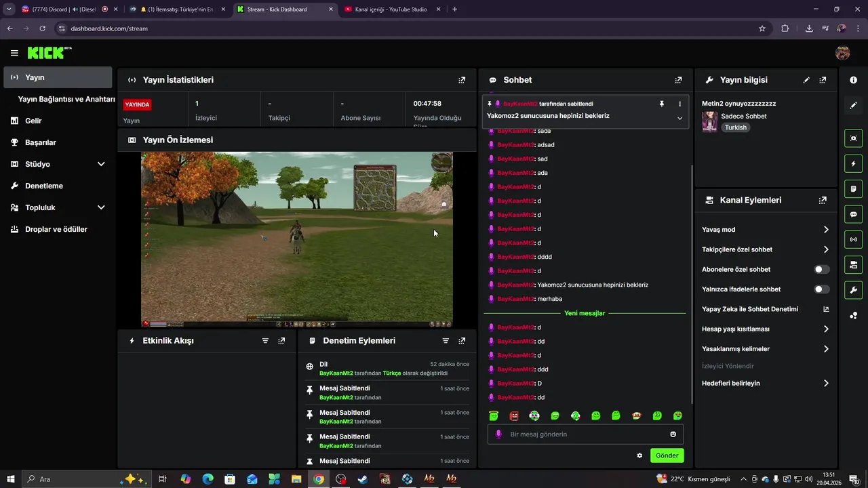The image size is (868, 488).
Task: Toggle the wrench icon in right toolbar
Action: coord(853,290)
